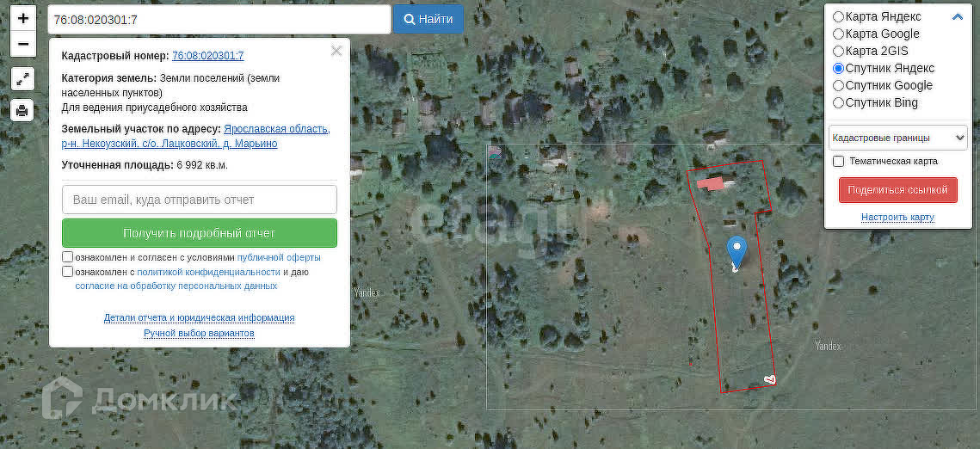Open Поделиться ссылкой share button
Screen dimensions: 980x449
pos(898,190)
